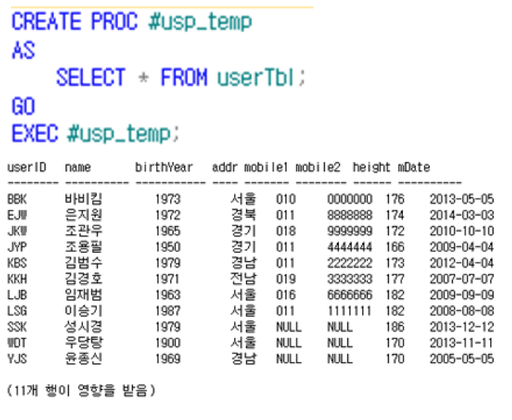The image size is (512, 420).
Task: Click the PROC keyword
Action: [x=114, y=22]
